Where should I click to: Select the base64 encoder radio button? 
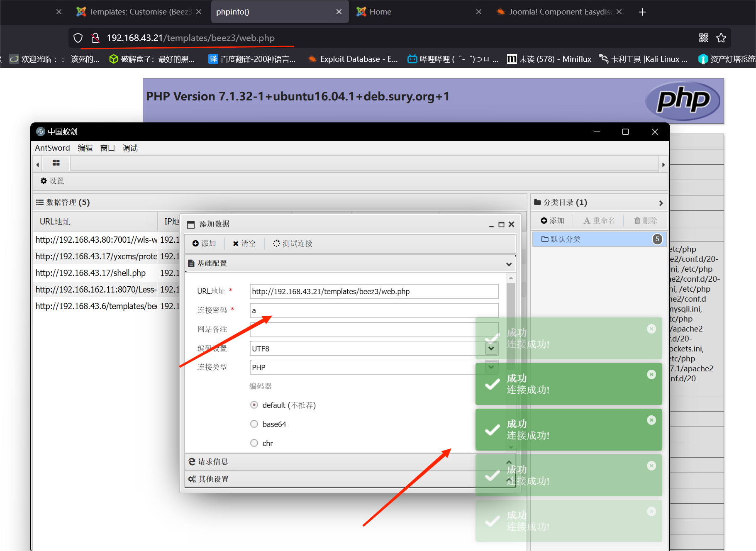(x=254, y=424)
